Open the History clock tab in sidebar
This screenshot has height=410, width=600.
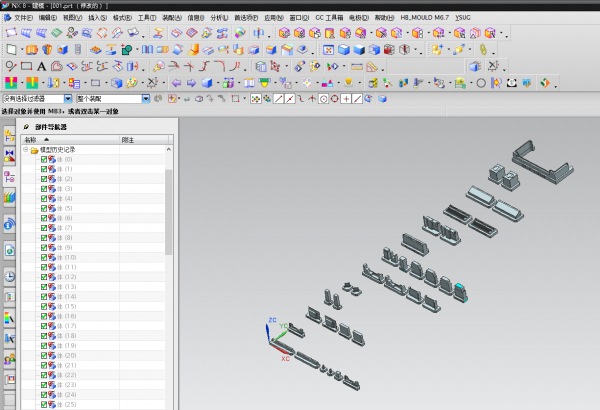pyautogui.click(x=10, y=276)
